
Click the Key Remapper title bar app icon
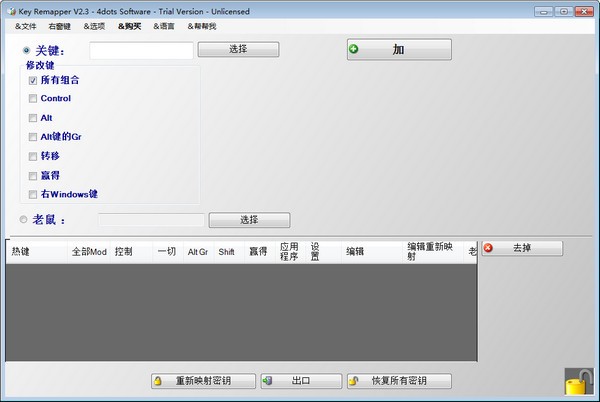(9, 11)
